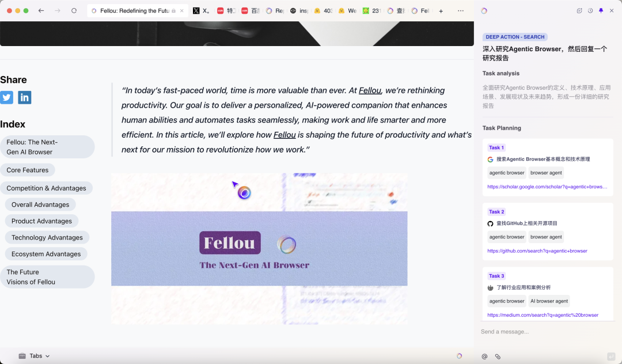Viewport: 622px width, 364px height.
Task: Open the chat history clock icon
Action: pos(590,11)
